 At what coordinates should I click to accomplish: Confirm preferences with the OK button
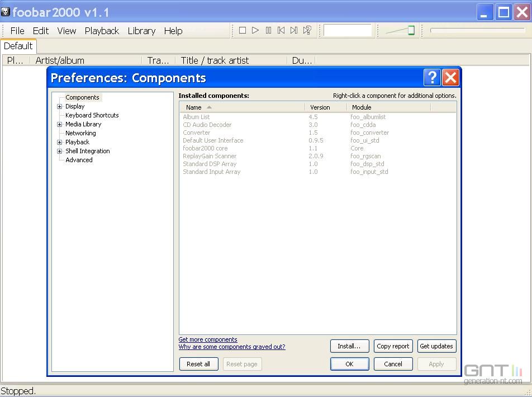(349, 364)
